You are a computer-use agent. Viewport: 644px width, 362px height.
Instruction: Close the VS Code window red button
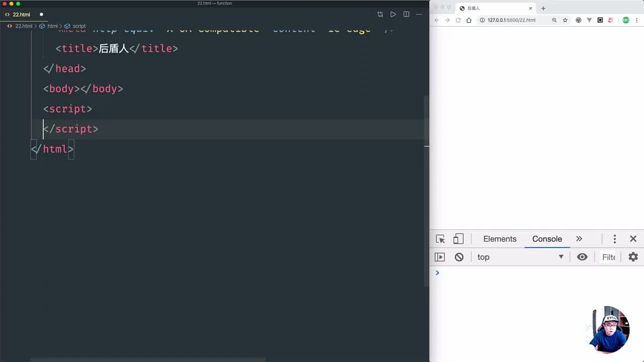coord(4,4)
